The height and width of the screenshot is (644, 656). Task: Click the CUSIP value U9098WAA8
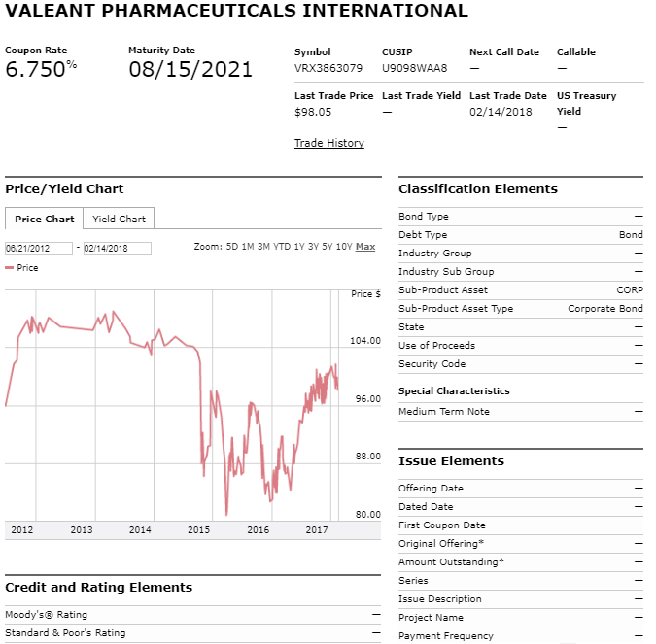click(x=414, y=68)
